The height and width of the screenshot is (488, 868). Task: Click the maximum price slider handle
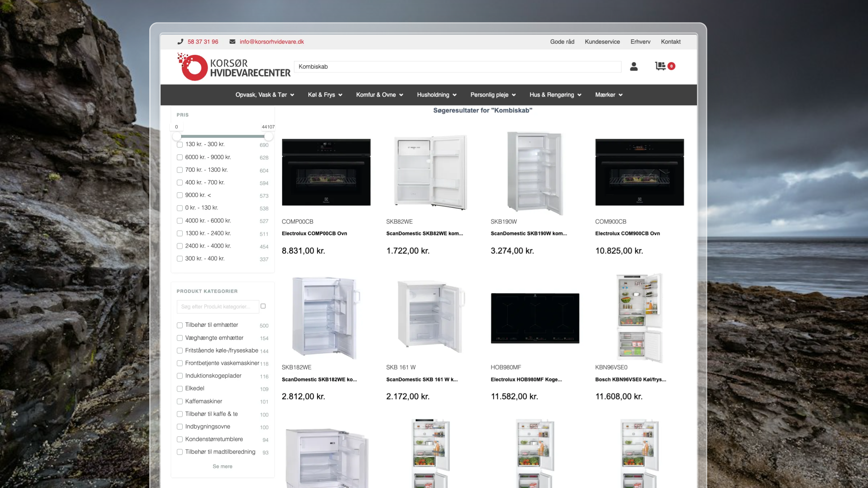tap(268, 136)
